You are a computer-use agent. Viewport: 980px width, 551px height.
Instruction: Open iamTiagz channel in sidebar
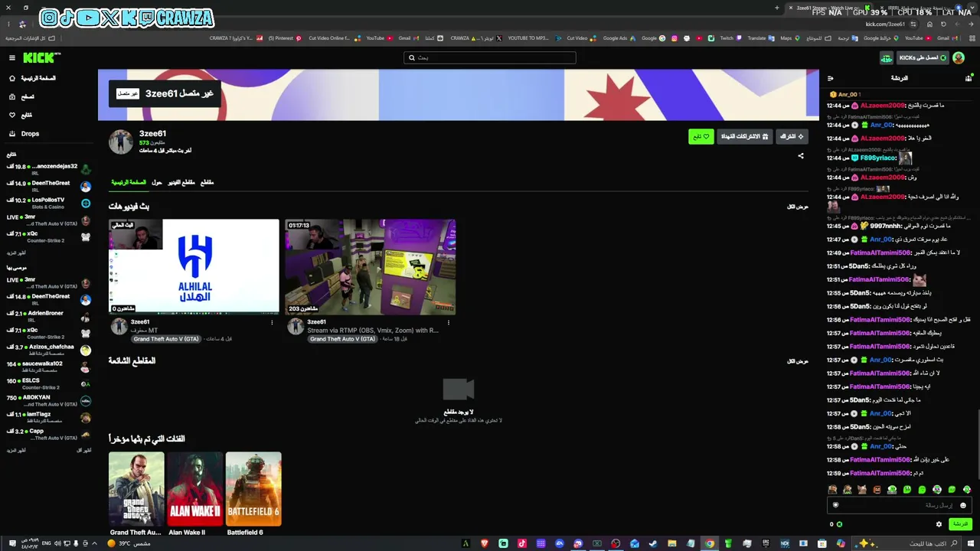click(x=47, y=417)
